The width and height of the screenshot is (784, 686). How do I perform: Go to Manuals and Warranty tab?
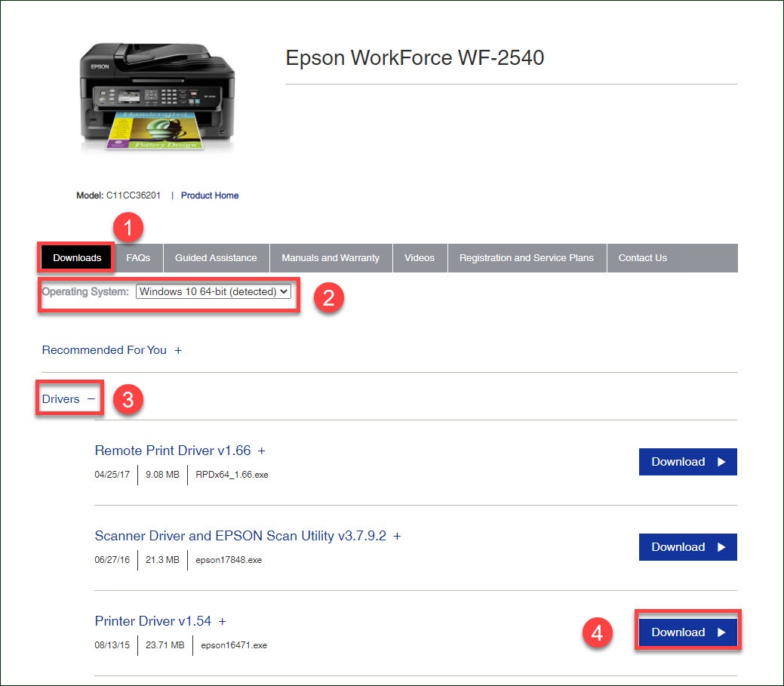tap(331, 257)
